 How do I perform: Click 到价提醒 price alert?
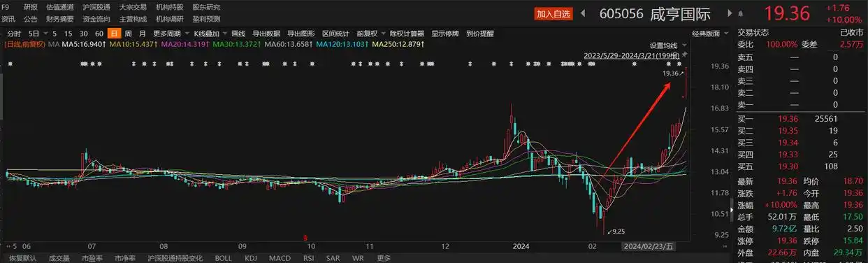tap(479, 33)
